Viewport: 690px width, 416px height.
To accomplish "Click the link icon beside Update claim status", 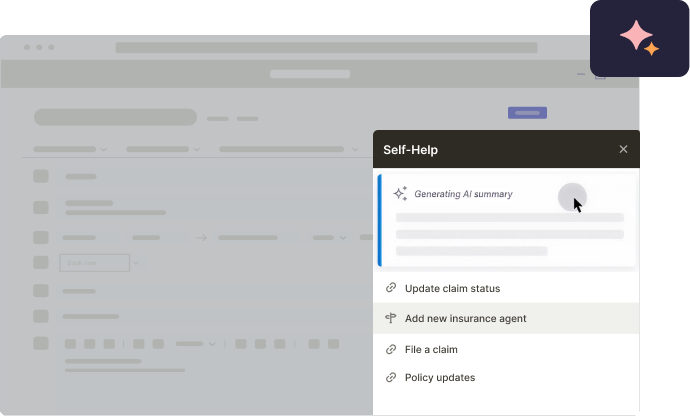I will point(391,288).
